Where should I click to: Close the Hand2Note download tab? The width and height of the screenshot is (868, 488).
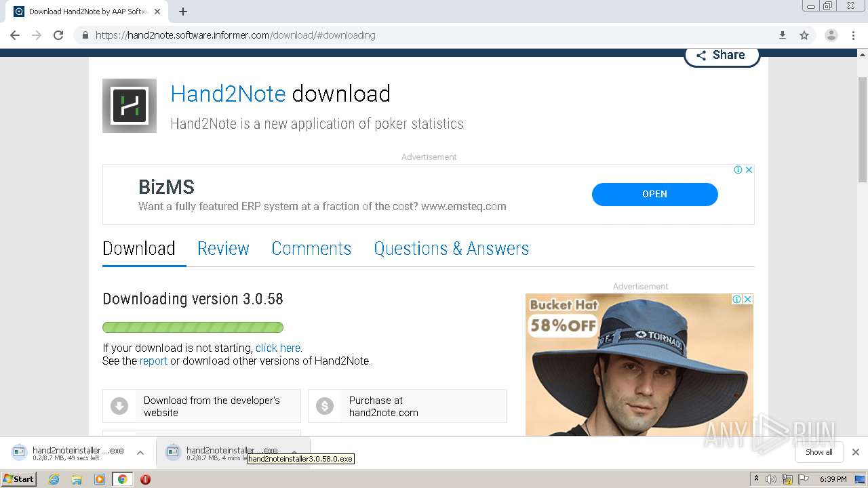pos(157,12)
